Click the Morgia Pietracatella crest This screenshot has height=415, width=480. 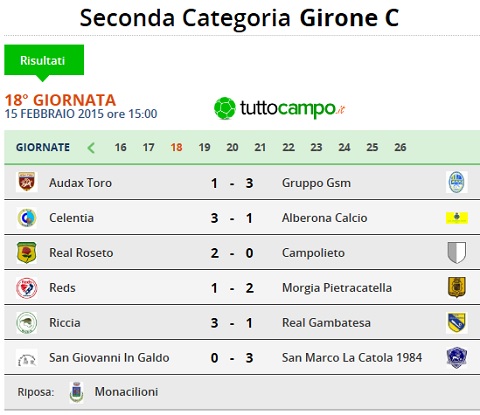[457, 287]
